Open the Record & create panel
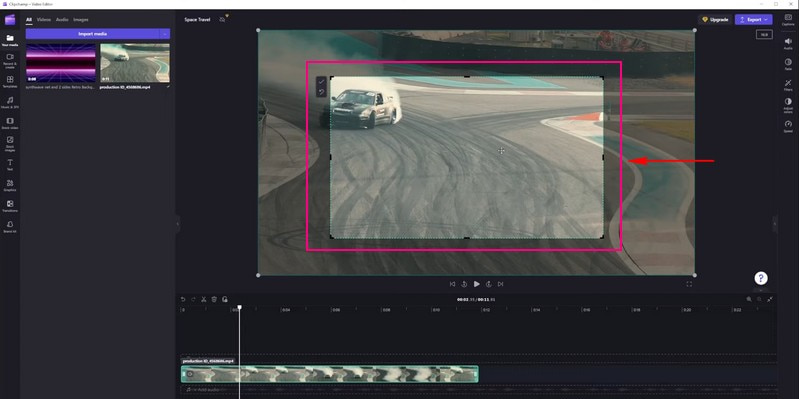 10,60
